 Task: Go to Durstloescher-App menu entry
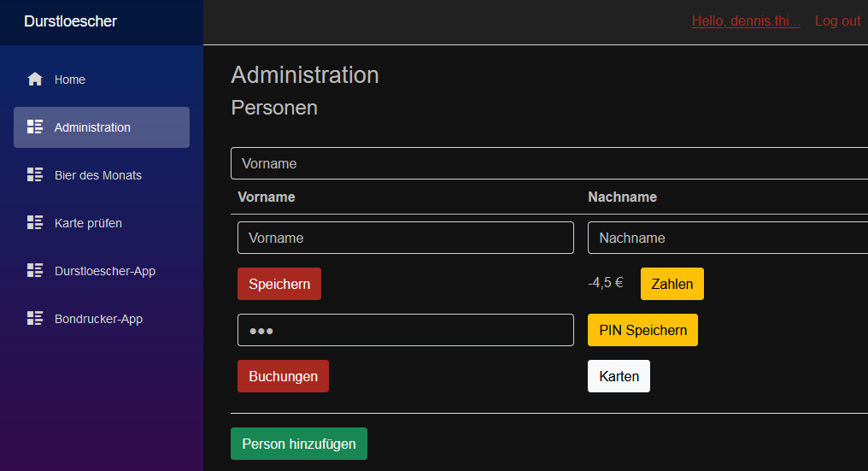(104, 271)
